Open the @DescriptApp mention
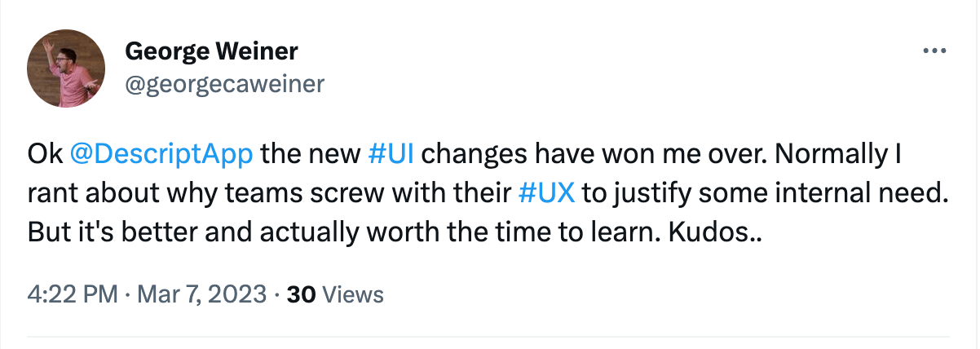Image resolution: width=980 pixels, height=349 pixels. [162, 153]
